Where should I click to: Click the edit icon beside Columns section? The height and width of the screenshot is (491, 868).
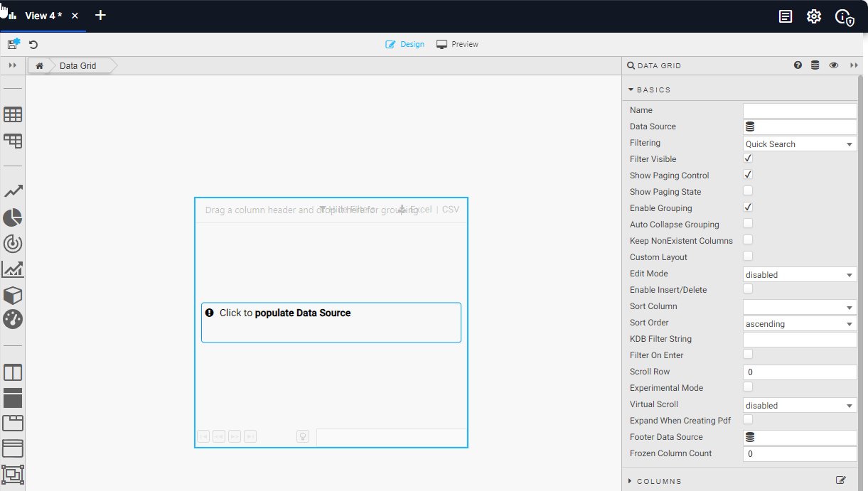[841, 481]
